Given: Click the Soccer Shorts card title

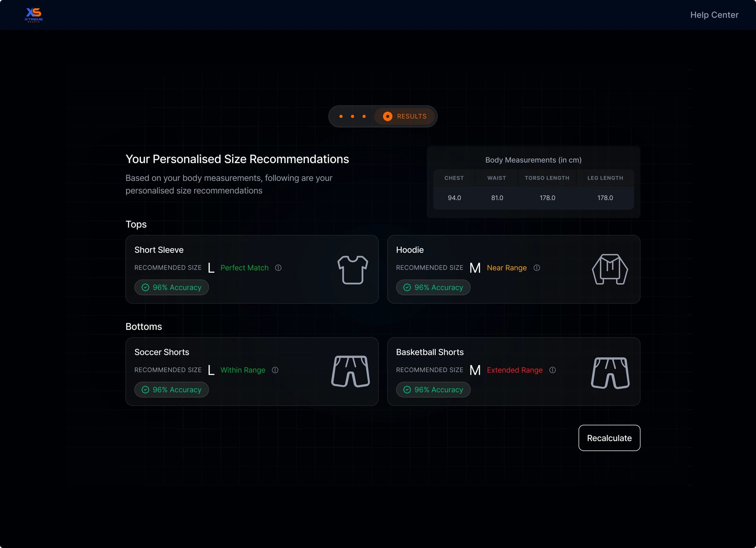Looking at the screenshot, I should pos(162,352).
